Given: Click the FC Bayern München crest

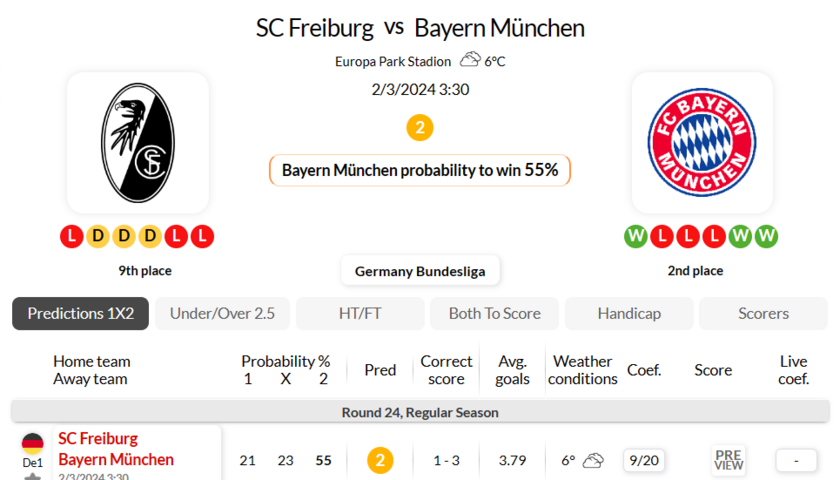Looking at the screenshot, I should pyautogui.click(x=701, y=142).
